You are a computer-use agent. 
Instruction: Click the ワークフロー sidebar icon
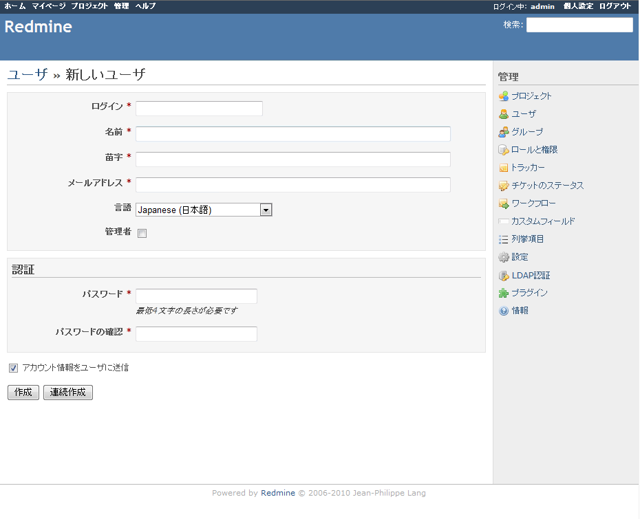click(503, 204)
